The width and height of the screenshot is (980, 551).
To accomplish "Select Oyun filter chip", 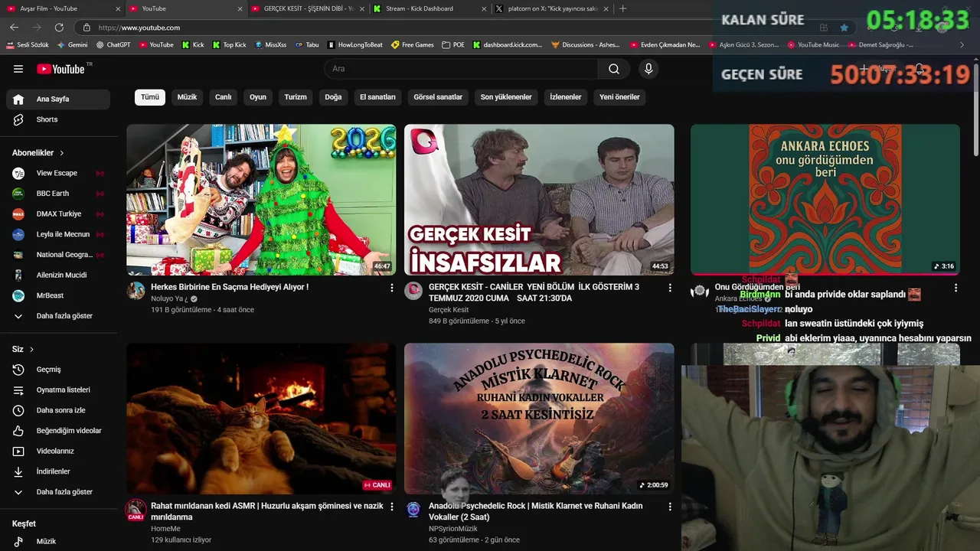I will (x=258, y=97).
